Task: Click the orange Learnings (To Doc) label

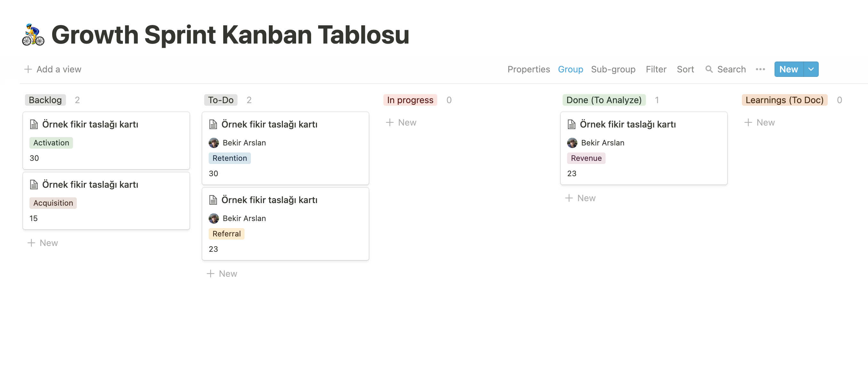Action: (x=784, y=100)
